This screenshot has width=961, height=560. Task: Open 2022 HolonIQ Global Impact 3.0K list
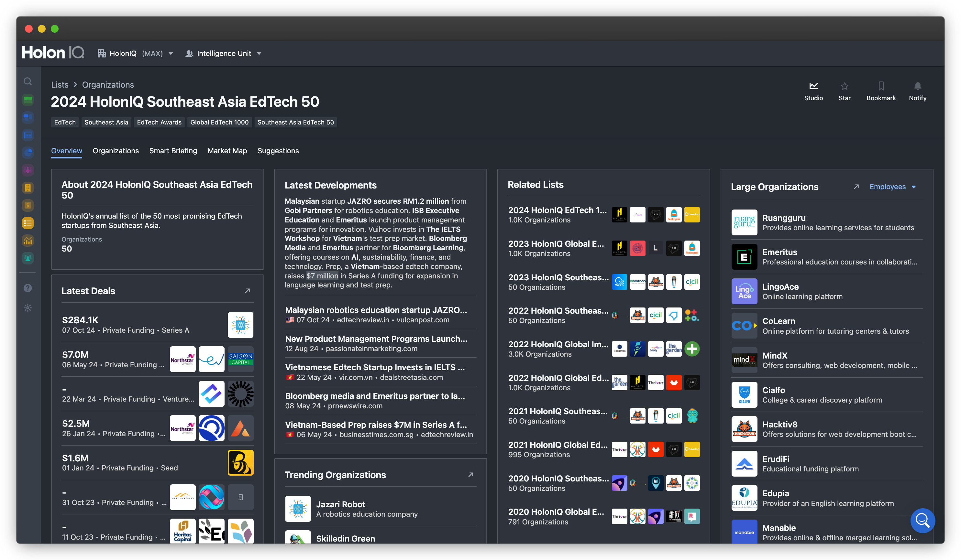point(603,349)
